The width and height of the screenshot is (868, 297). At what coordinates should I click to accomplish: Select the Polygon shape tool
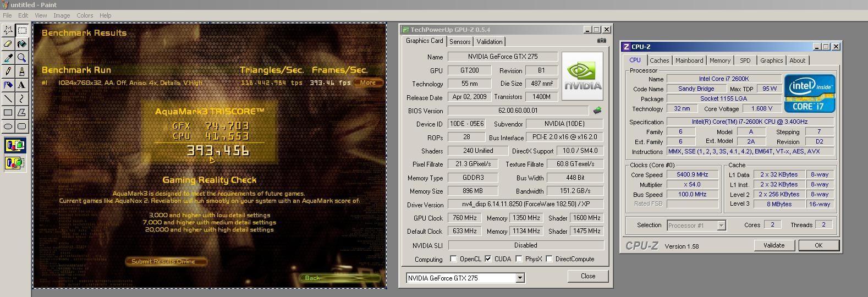22,113
